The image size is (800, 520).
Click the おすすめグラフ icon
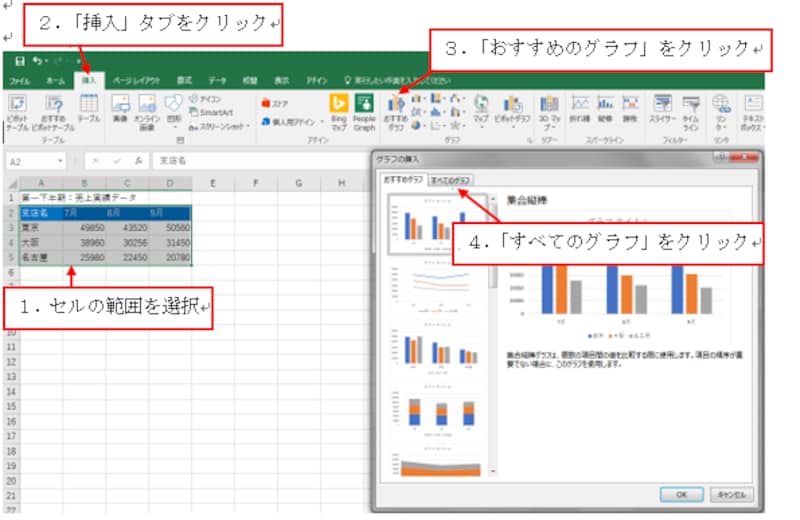(396, 113)
